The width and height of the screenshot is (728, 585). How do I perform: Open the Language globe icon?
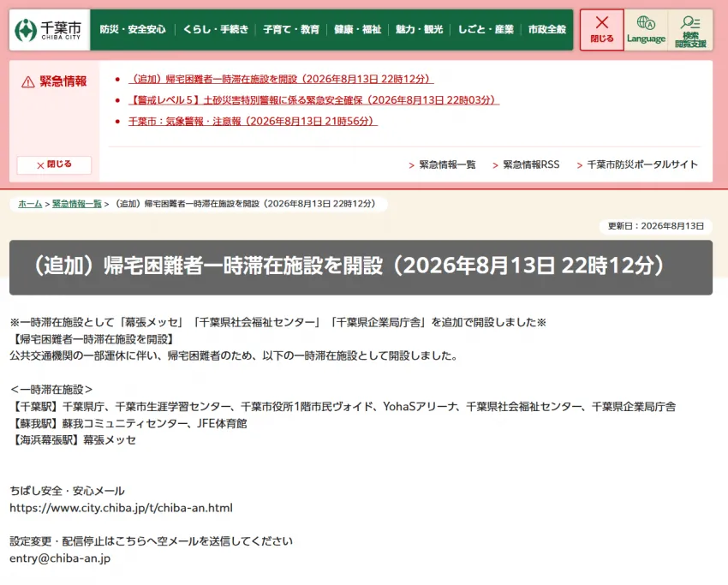646,23
